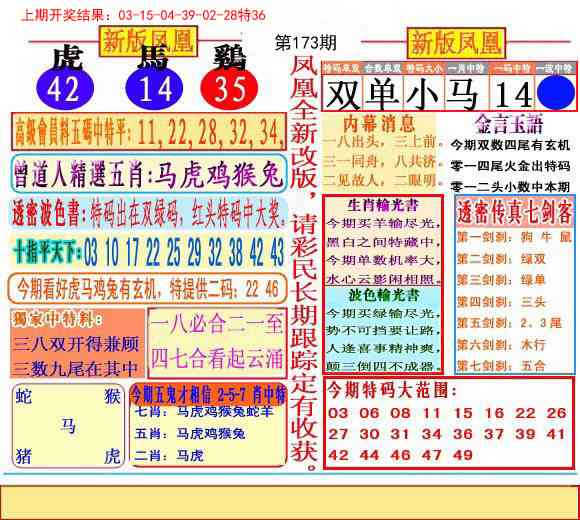Click the 五肖 马虎鸡猴兔 row

click(x=190, y=433)
